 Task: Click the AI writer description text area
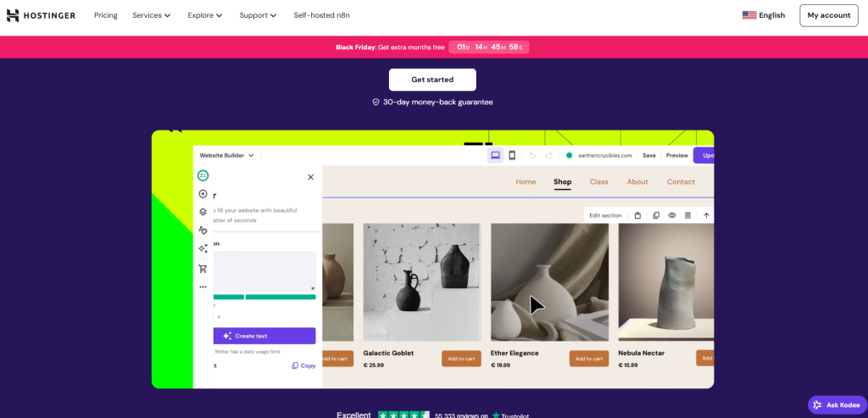pyautogui.click(x=264, y=271)
